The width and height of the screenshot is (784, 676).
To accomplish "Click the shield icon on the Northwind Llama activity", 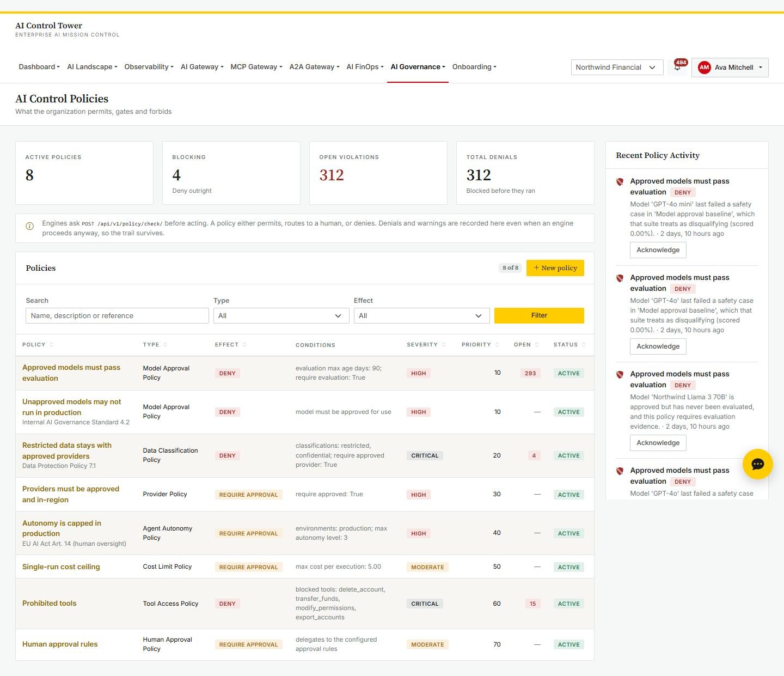I will click(620, 375).
